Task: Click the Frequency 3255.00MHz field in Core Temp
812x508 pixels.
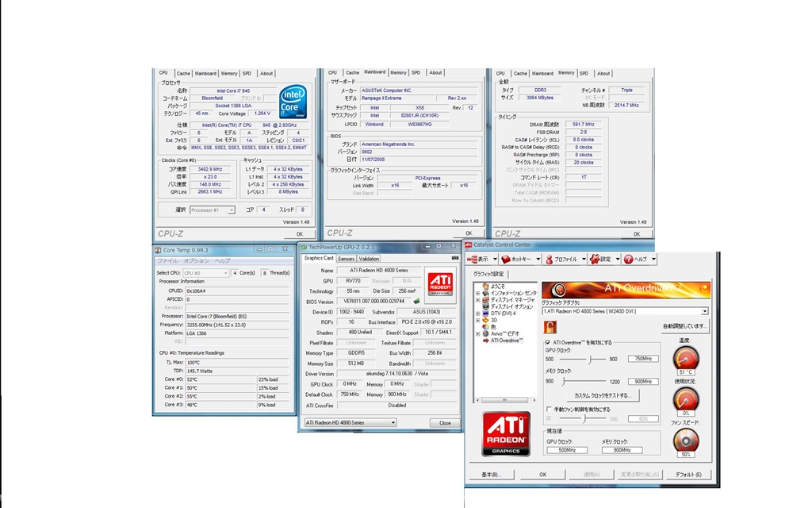Action: click(237, 325)
